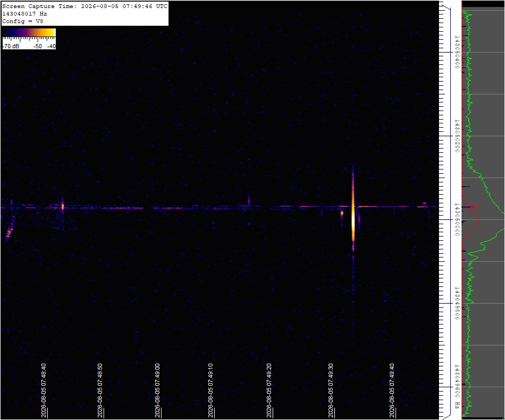This screenshot has width=505, height=420.
Task: Select the 07:49:30 time axis marker
Action: point(331,390)
